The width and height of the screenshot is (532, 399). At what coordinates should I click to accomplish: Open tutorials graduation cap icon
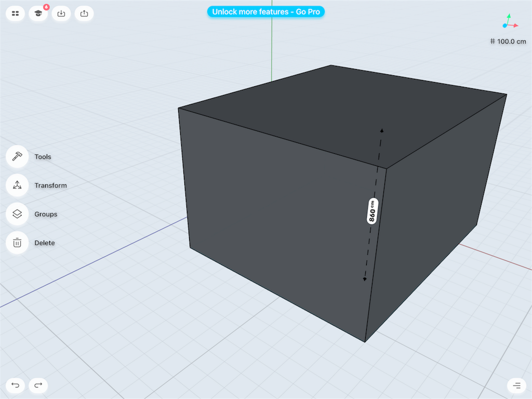point(38,14)
